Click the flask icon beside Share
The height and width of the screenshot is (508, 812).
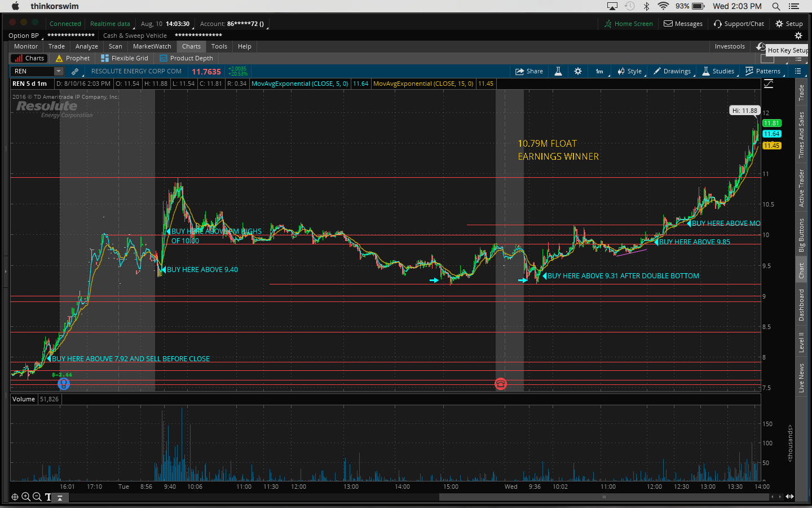click(x=558, y=71)
